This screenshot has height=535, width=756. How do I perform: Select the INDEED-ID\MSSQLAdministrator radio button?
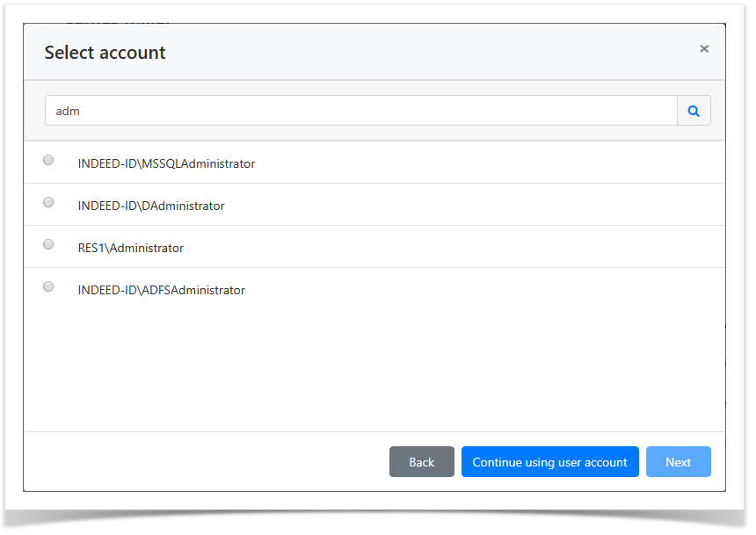tap(48, 160)
